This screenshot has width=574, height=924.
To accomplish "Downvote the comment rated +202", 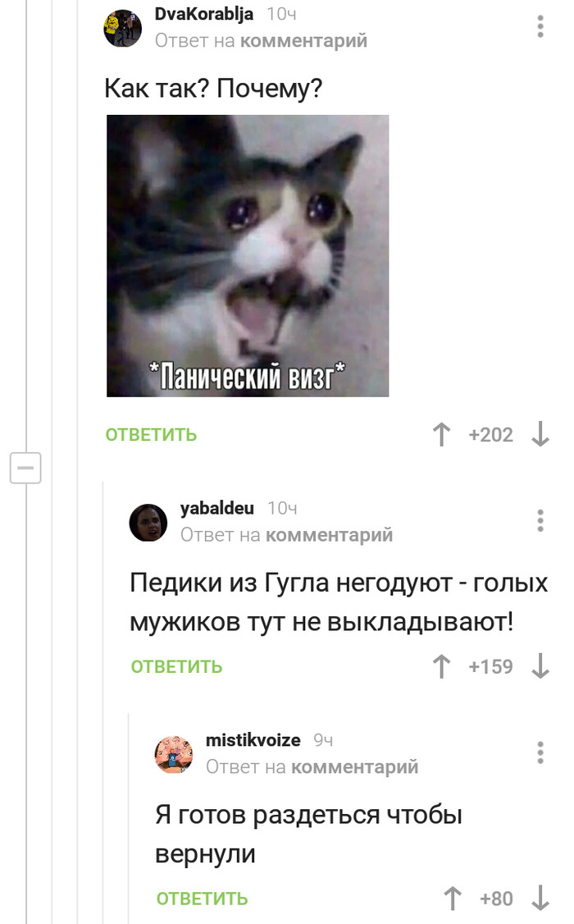I will click(x=540, y=435).
